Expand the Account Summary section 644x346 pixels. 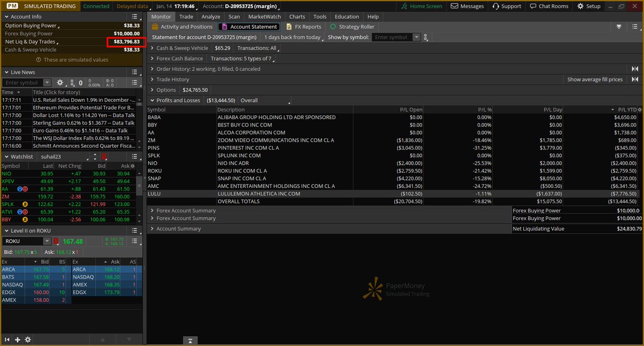pos(152,229)
